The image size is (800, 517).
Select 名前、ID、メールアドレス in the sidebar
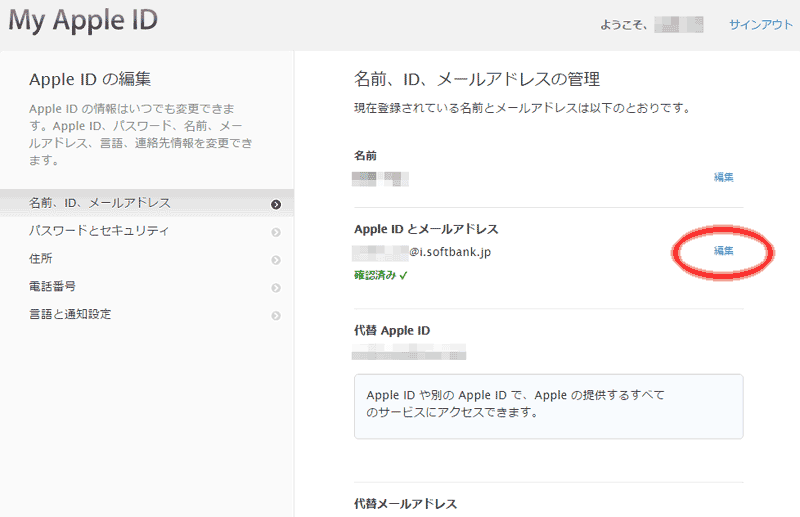click(100, 203)
